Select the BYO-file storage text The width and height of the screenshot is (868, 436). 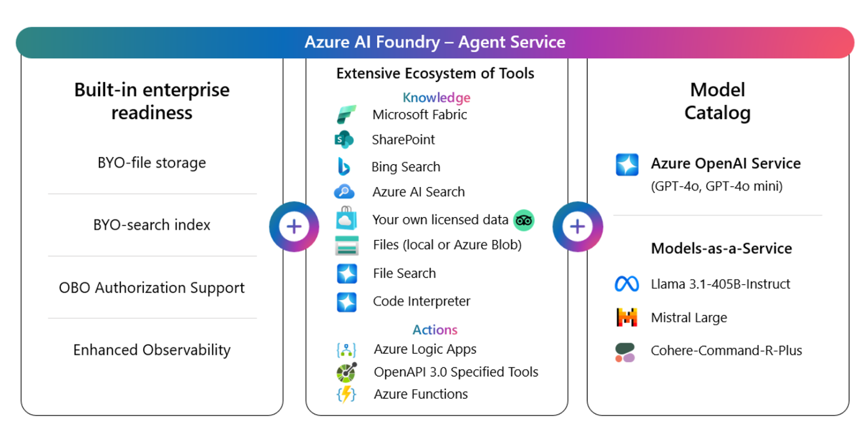pos(152,163)
